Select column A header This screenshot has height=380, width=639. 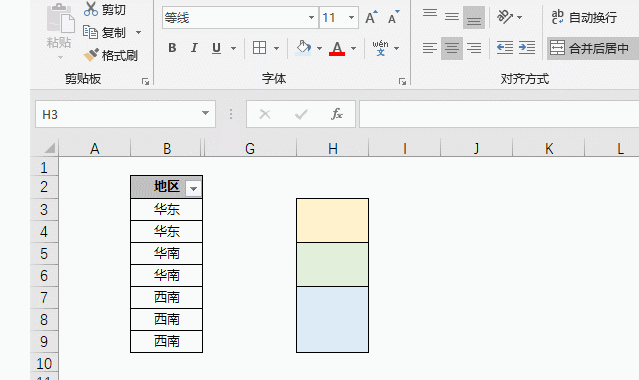pyautogui.click(x=95, y=148)
